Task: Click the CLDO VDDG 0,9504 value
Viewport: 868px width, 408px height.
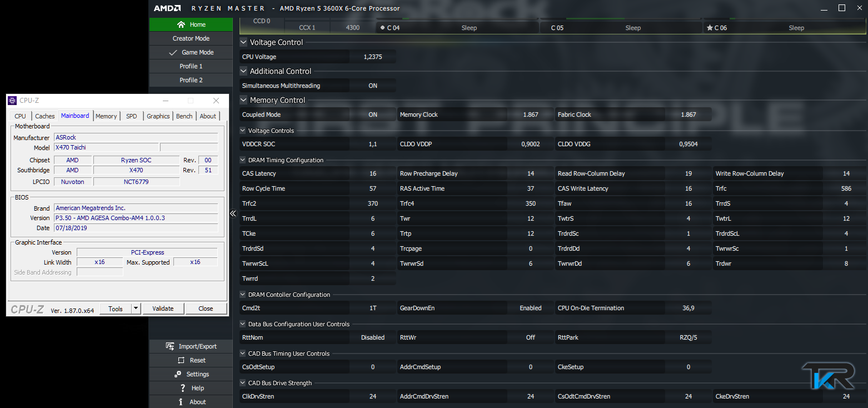Action: click(x=689, y=144)
